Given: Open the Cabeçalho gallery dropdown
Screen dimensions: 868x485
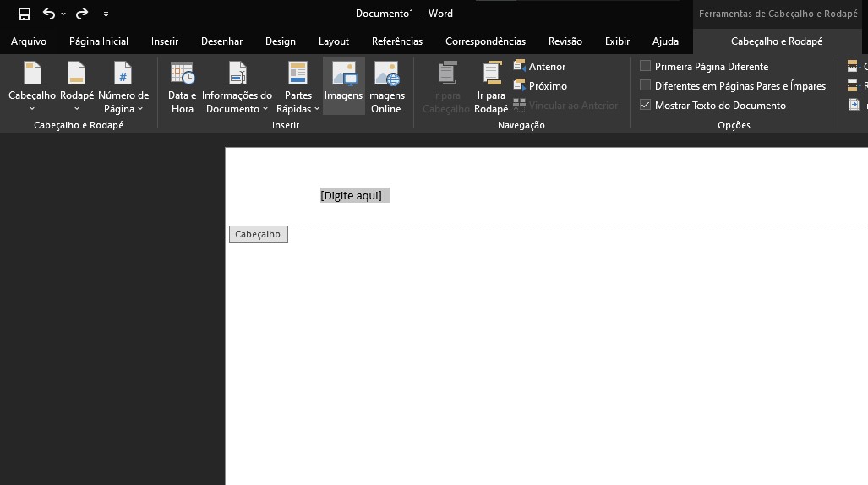Looking at the screenshot, I should coord(32,87).
